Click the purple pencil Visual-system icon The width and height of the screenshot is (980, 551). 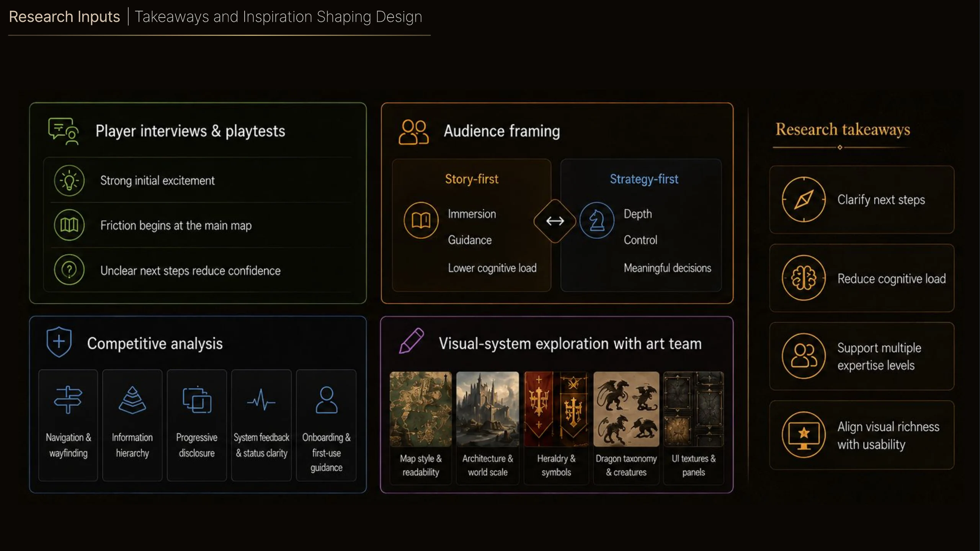coord(412,341)
